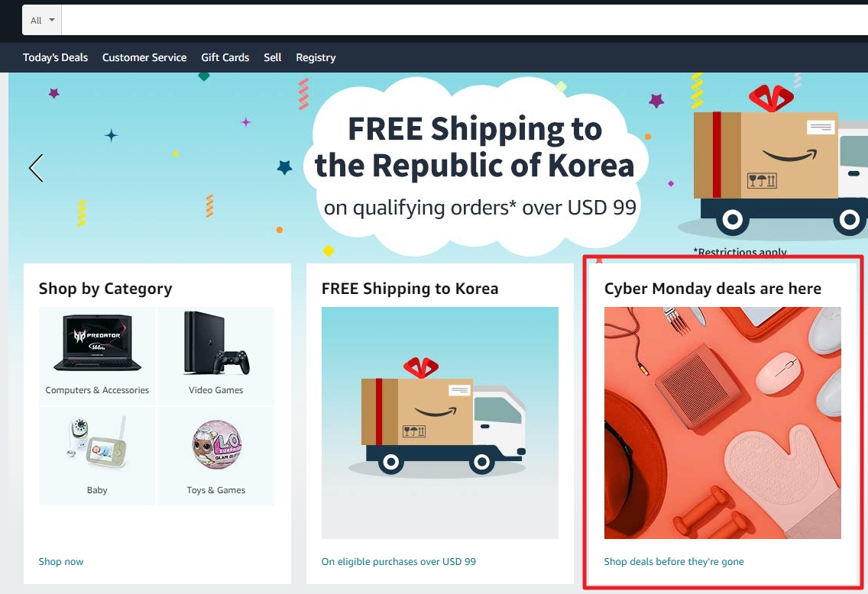Select Sell in the navigation bar
Viewport: 868px width, 594px height.
[x=272, y=57]
